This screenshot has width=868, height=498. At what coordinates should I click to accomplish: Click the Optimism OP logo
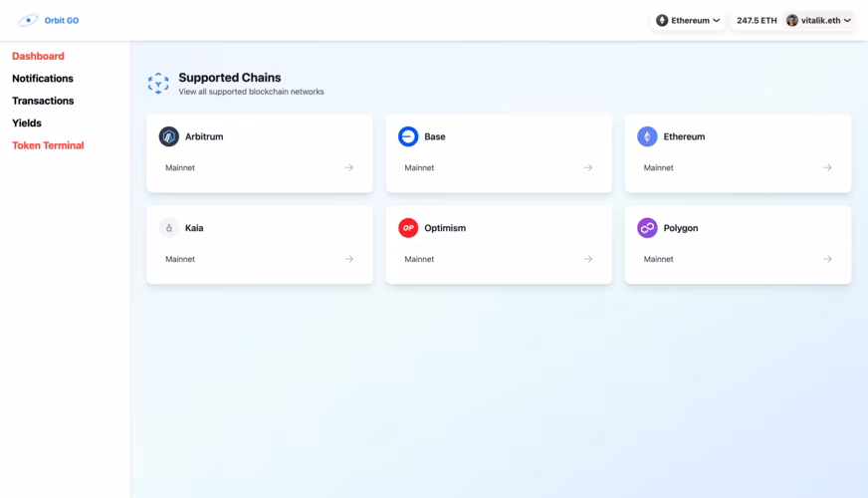(408, 228)
